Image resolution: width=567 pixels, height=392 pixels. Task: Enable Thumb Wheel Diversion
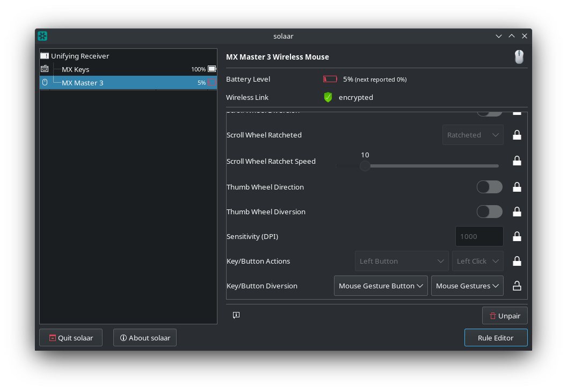[489, 212]
